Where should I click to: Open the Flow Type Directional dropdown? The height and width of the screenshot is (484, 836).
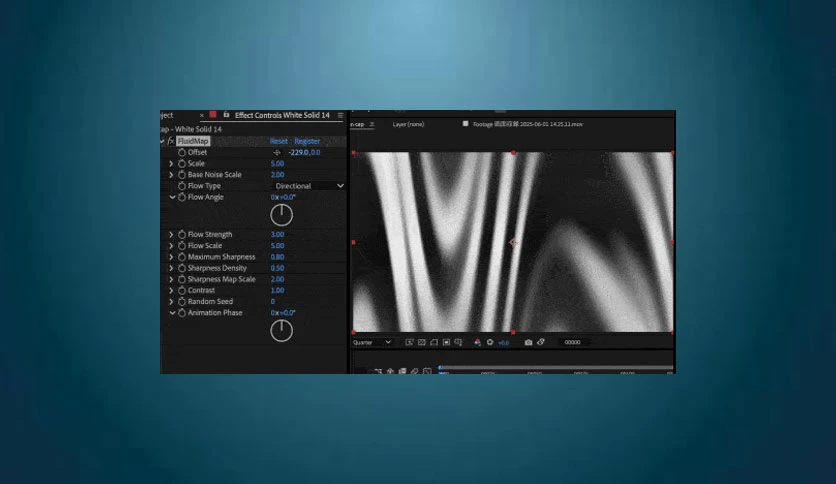(309, 186)
